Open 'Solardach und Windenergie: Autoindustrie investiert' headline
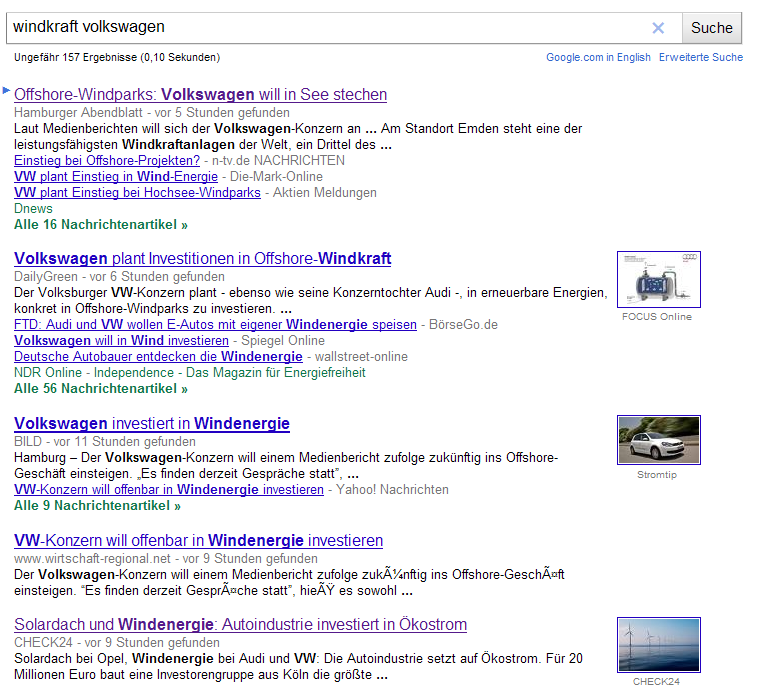Viewport: 775px width, 693px height. [x=240, y=625]
